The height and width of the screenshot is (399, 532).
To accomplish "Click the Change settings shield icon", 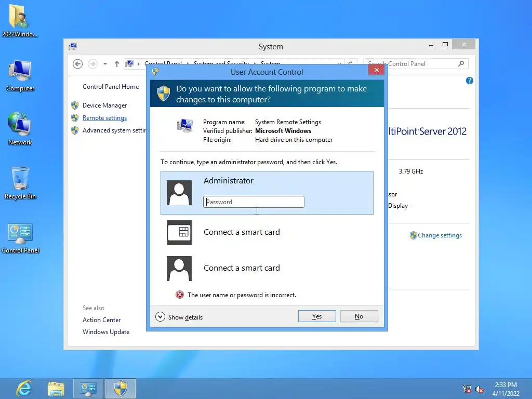I will (413, 235).
